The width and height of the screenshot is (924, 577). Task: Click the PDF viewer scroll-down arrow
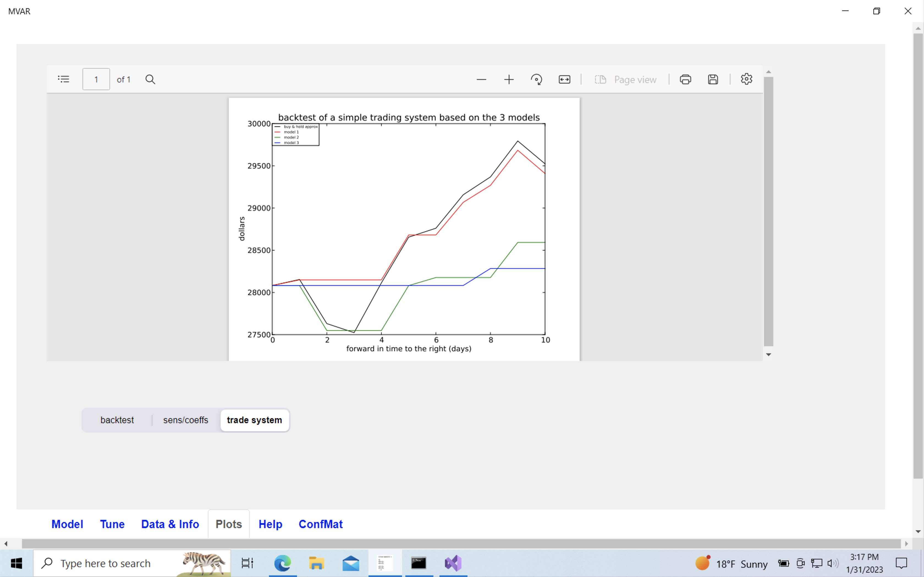(769, 354)
